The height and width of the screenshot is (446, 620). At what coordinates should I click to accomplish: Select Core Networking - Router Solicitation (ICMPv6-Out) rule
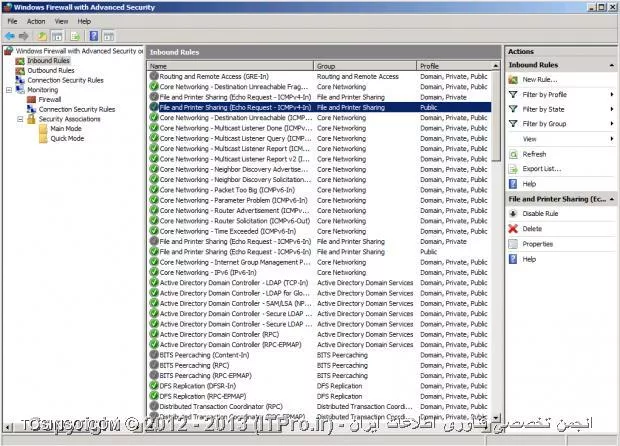coord(320,221)
